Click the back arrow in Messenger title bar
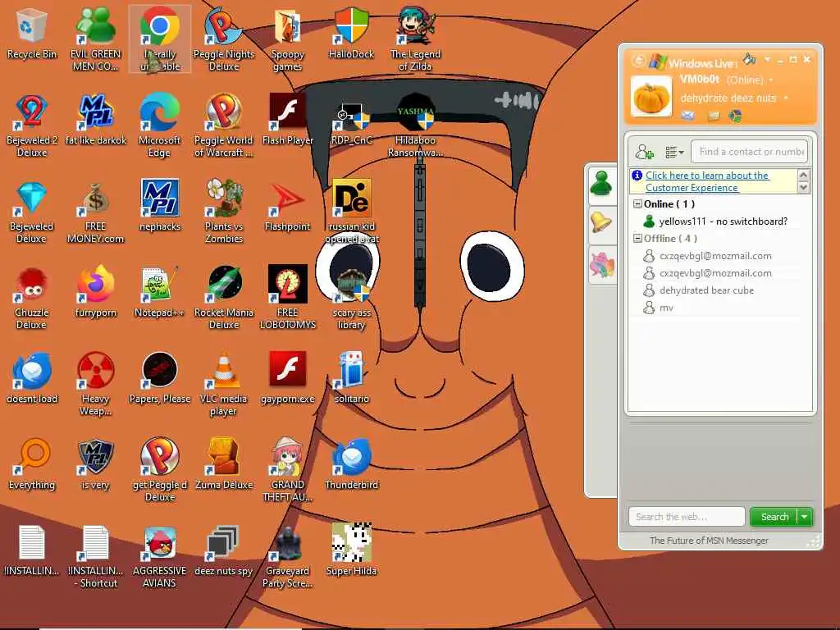The width and height of the screenshot is (840, 630). [x=638, y=60]
